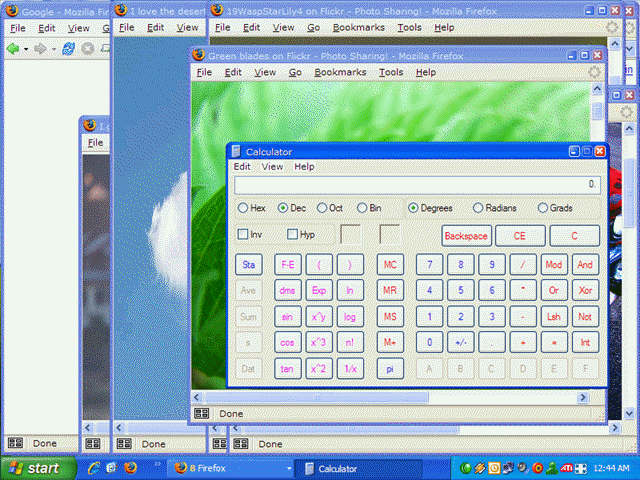
Task: Click the Mod button
Action: point(554,264)
